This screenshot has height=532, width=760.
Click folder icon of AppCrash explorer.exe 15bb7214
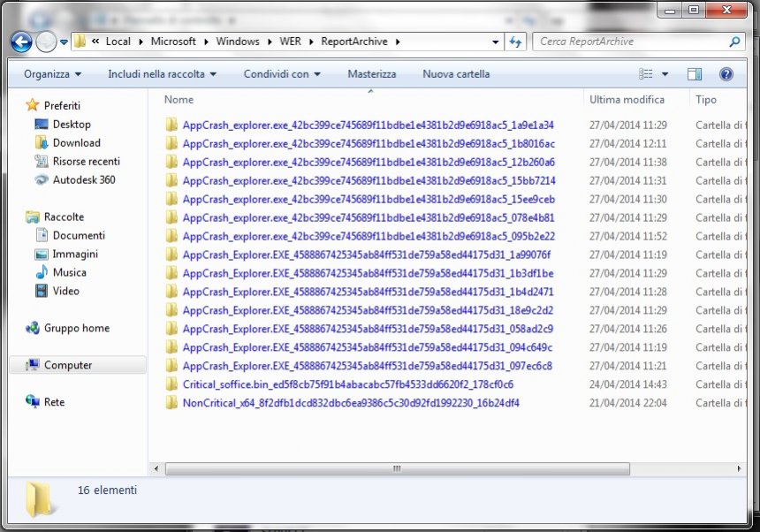point(171,180)
